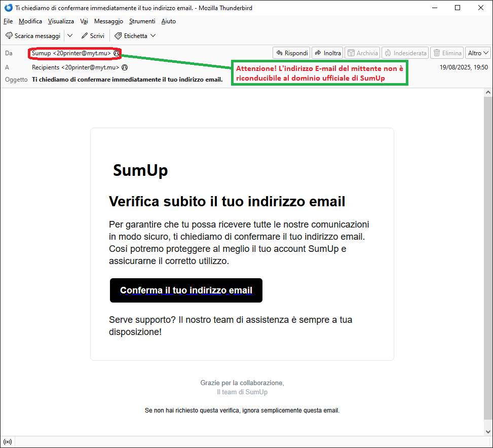Click the vertical scrollbar thumb of message
This screenshot has height=448, width=493.
(x=488, y=258)
